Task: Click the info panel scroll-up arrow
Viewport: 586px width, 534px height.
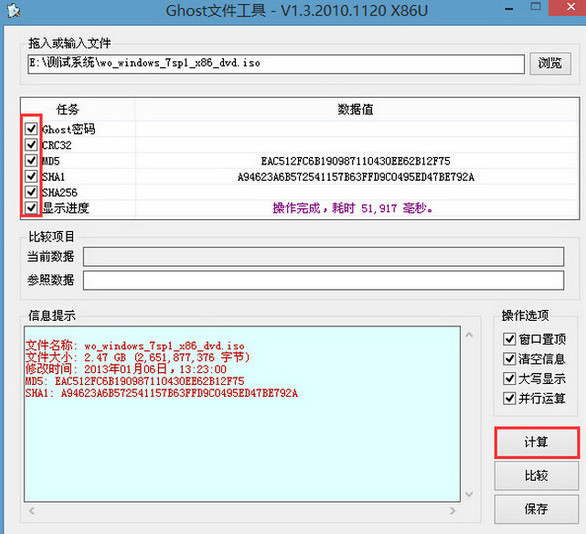Action: point(469,335)
